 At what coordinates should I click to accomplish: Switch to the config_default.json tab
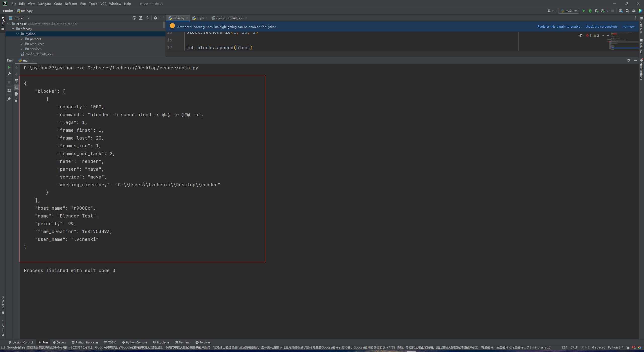pos(230,18)
